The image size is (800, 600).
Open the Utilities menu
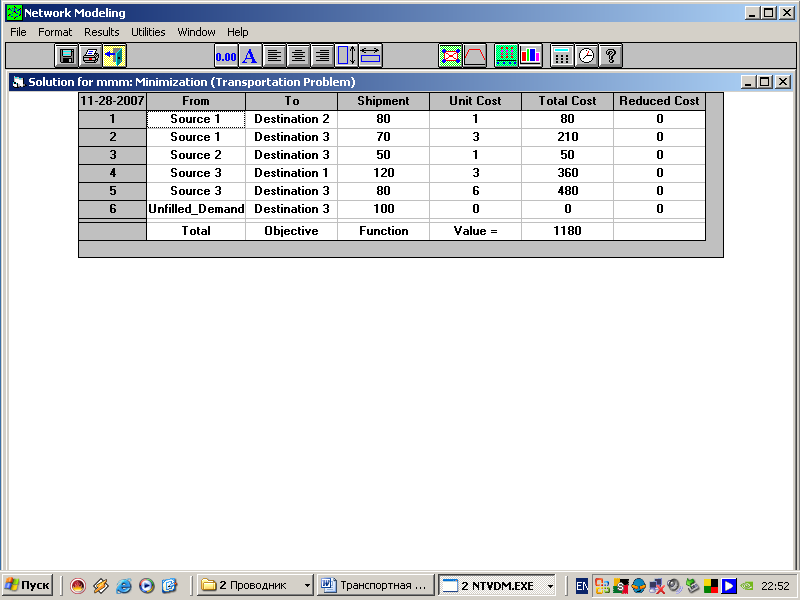click(x=148, y=32)
